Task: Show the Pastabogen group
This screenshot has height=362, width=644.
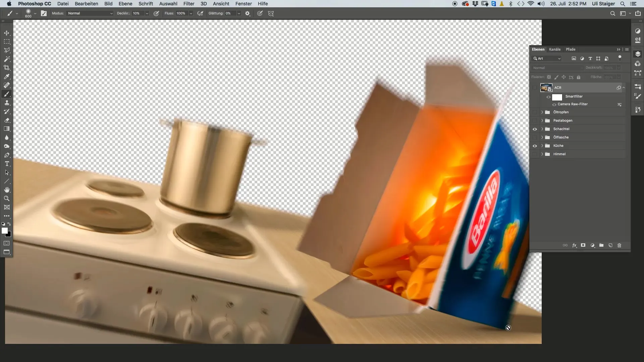Action: (x=535, y=121)
